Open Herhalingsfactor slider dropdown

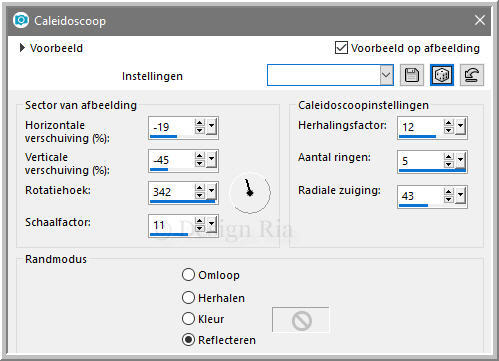click(461, 127)
